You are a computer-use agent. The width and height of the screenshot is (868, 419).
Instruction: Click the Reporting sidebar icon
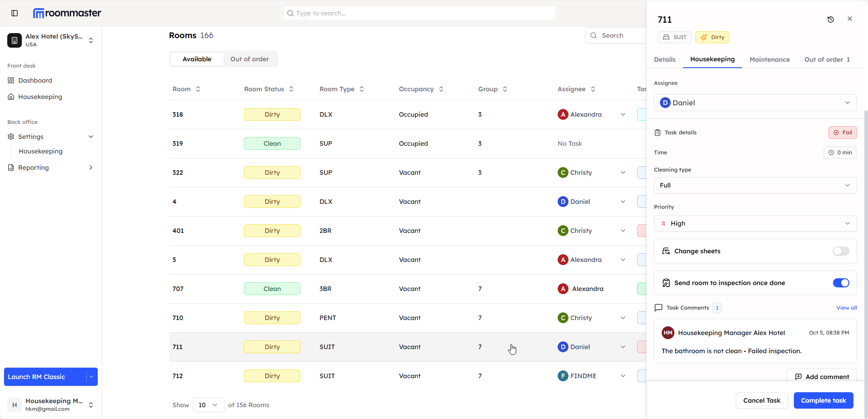[11, 168]
